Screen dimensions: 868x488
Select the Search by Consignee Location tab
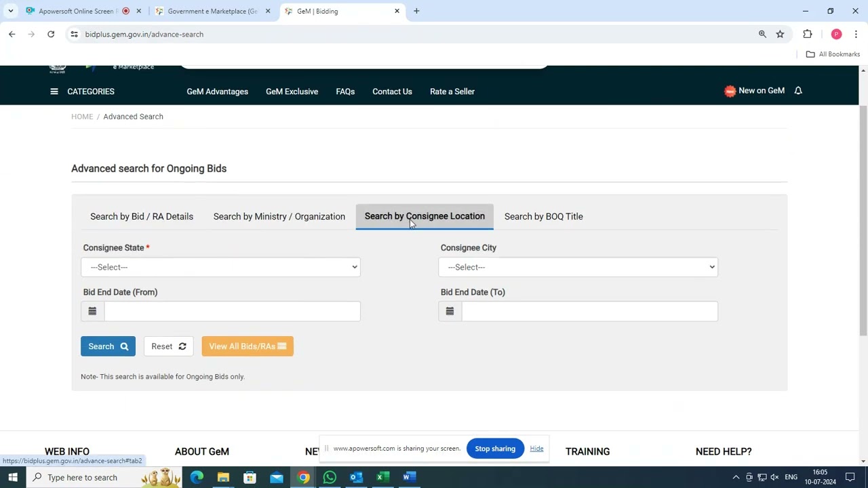pyautogui.click(x=425, y=216)
